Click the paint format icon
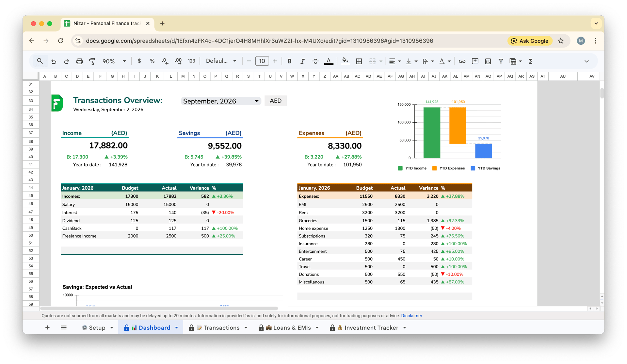The image size is (627, 364). (92, 61)
